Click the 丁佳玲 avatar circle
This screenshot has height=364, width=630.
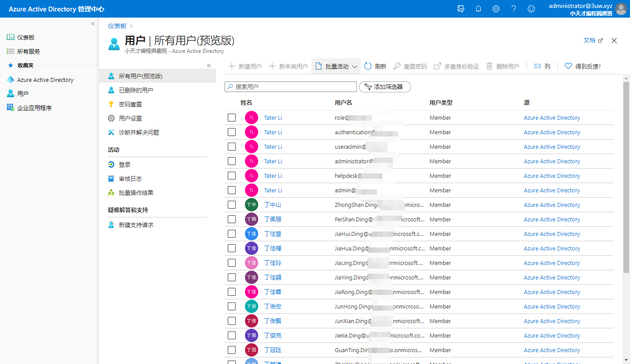(x=252, y=263)
